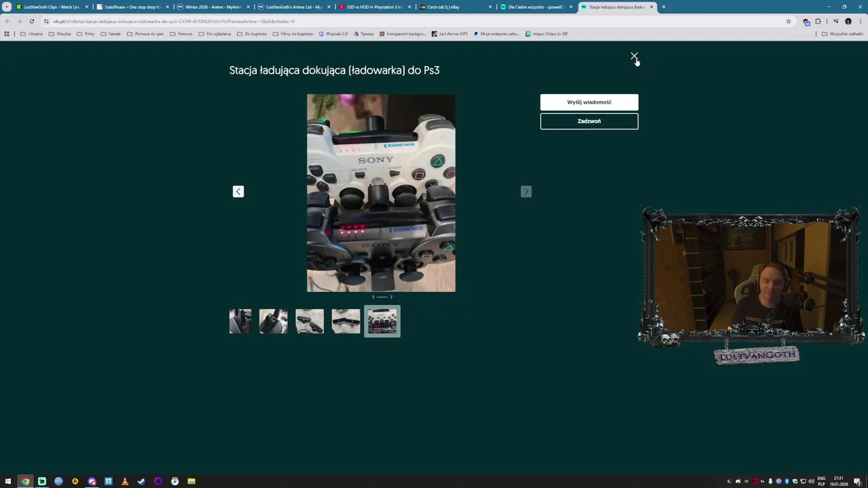Go back in browser history
This screenshot has width=868, height=488.
(x=7, y=21)
